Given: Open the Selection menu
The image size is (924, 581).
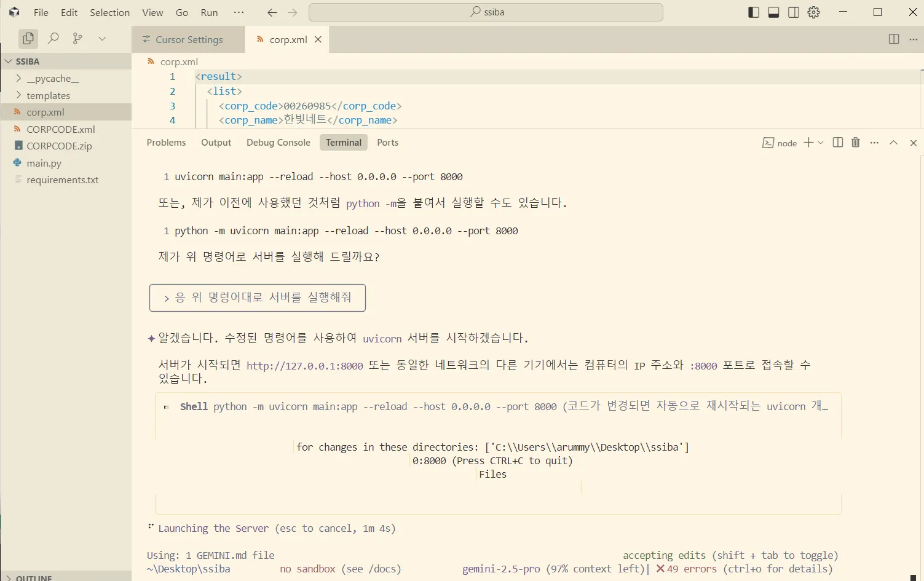Looking at the screenshot, I should (x=109, y=12).
